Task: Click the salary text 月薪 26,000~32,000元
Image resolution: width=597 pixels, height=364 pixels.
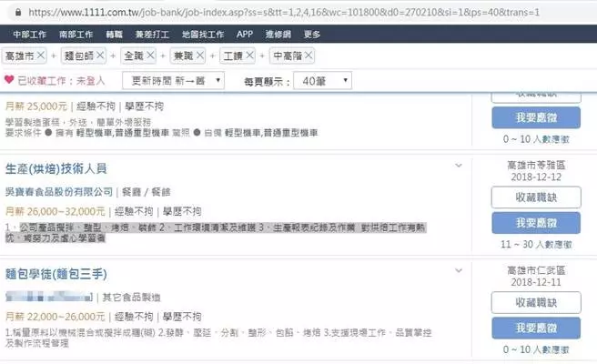Action: (56, 211)
